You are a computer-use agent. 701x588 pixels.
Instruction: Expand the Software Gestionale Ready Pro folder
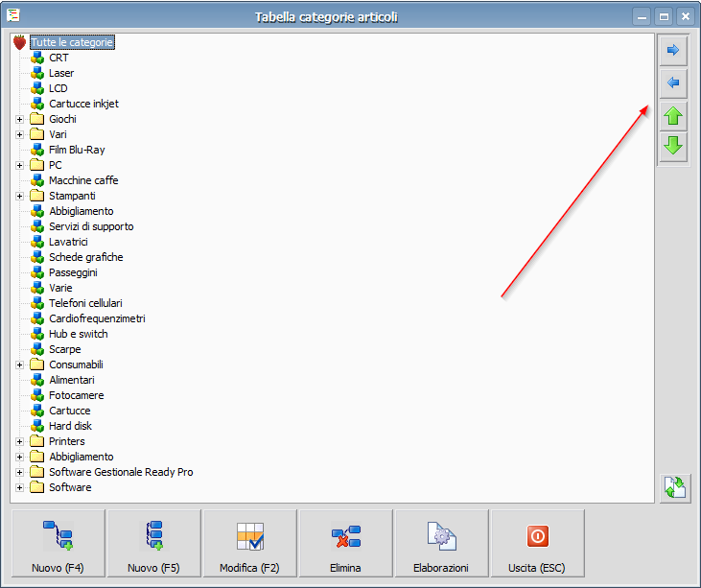click(19, 472)
